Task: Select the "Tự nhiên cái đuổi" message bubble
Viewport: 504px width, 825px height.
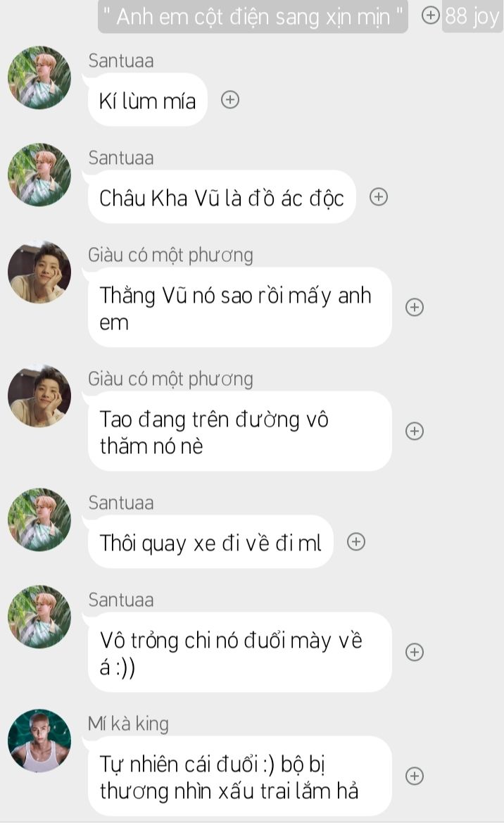Action: (x=240, y=776)
